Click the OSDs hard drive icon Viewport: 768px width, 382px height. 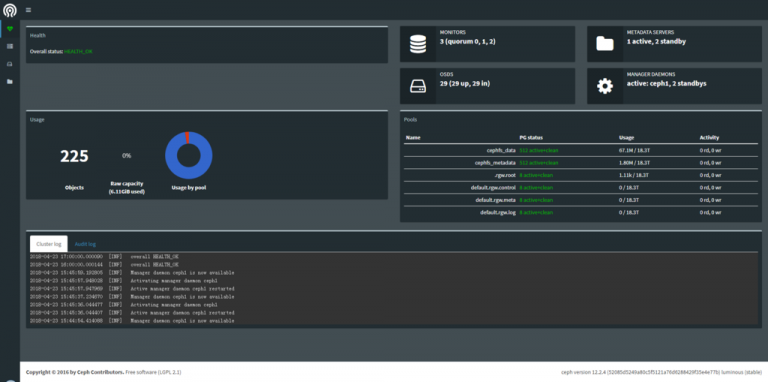(x=418, y=86)
